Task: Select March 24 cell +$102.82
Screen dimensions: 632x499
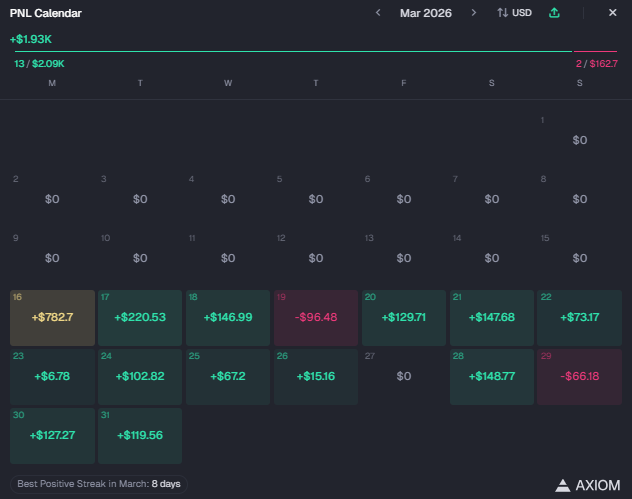Action: (140, 377)
